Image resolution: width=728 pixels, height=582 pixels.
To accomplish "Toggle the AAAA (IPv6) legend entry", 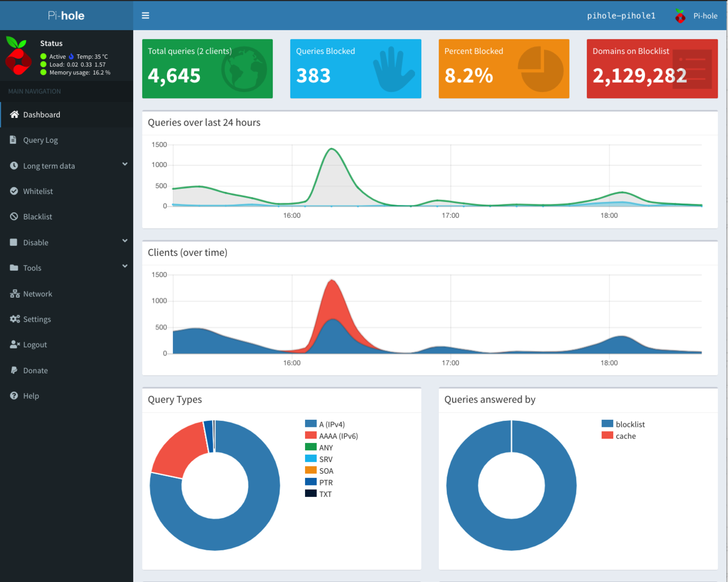I will pos(338,436).
